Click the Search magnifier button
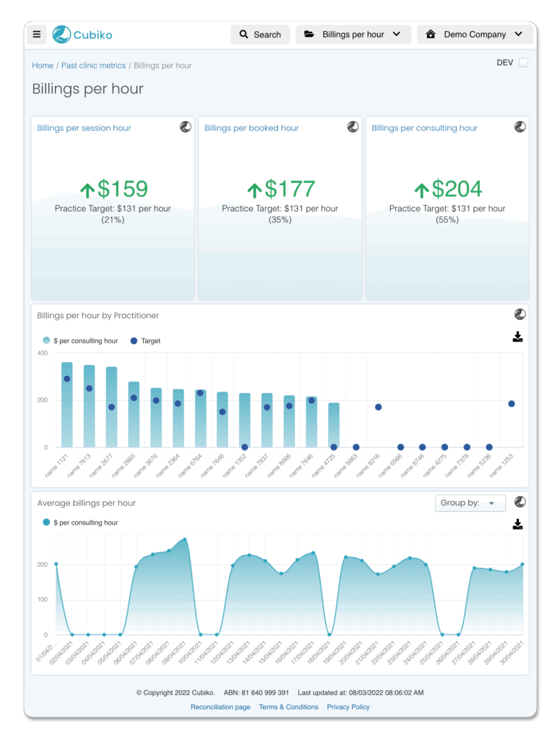The image size is (560, 740). coord(260,35)
